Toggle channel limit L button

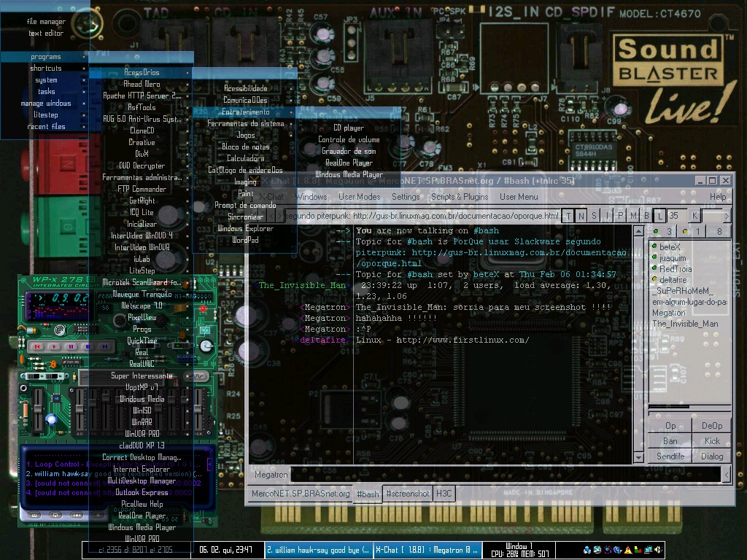click(x=659, y=216)
